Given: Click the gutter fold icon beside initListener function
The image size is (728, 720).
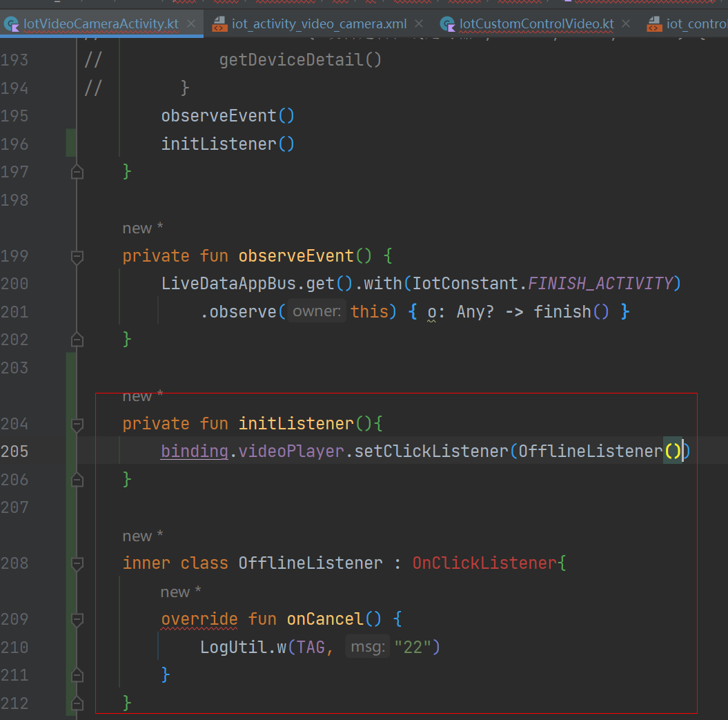Looking at the screenshot, I should 77,424.
